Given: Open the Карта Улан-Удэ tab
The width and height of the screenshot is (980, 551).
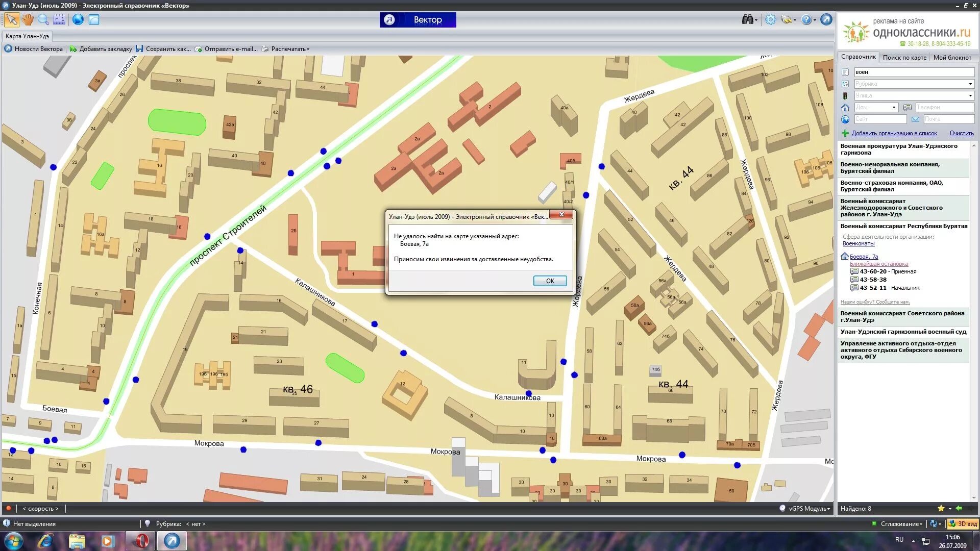Looking at the screenshot, I should click(27, 36).
